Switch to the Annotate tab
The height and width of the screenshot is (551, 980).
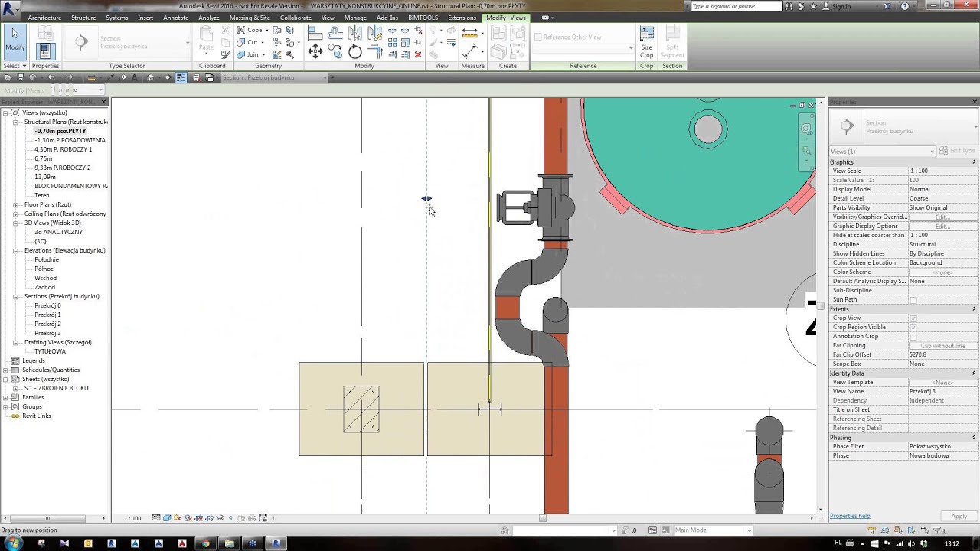click(175, 18)
